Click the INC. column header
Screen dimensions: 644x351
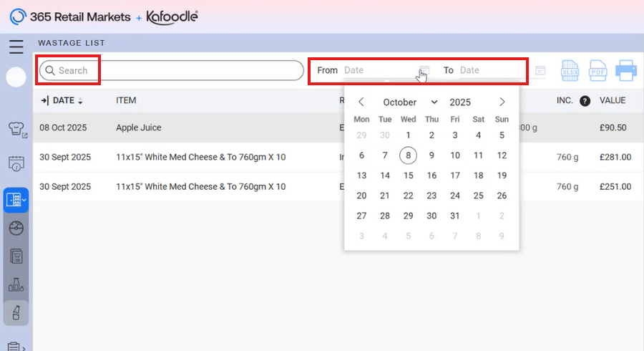point(565,101)
